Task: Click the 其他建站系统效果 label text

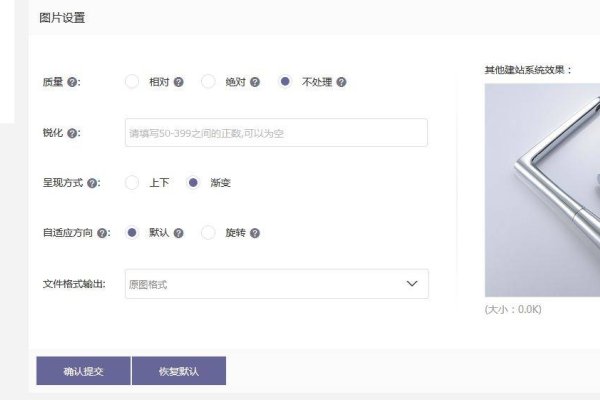Action: (x=528, y=70)
